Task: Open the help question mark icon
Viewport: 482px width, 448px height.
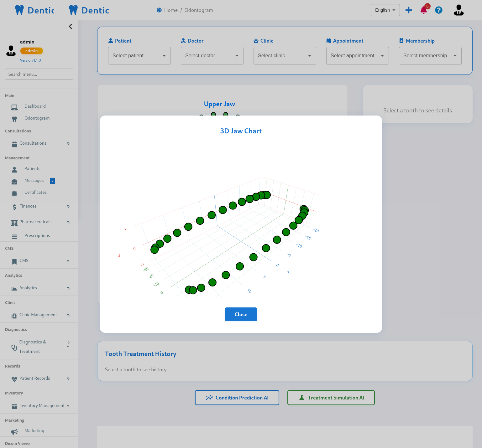Action: 439,10
